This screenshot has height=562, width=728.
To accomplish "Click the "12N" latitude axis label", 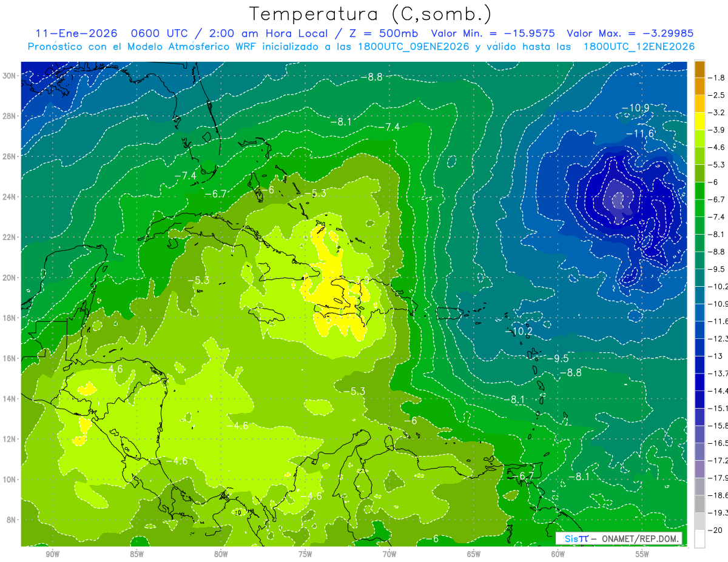I will [x=9, y=439].
